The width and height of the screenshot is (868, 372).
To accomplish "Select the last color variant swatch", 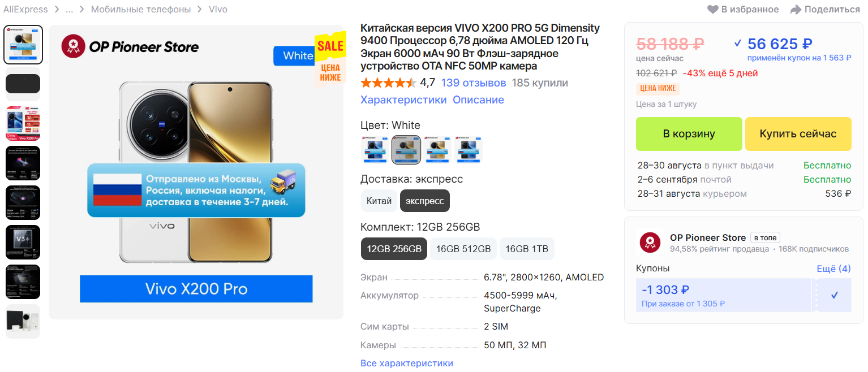I will [469, 150].
